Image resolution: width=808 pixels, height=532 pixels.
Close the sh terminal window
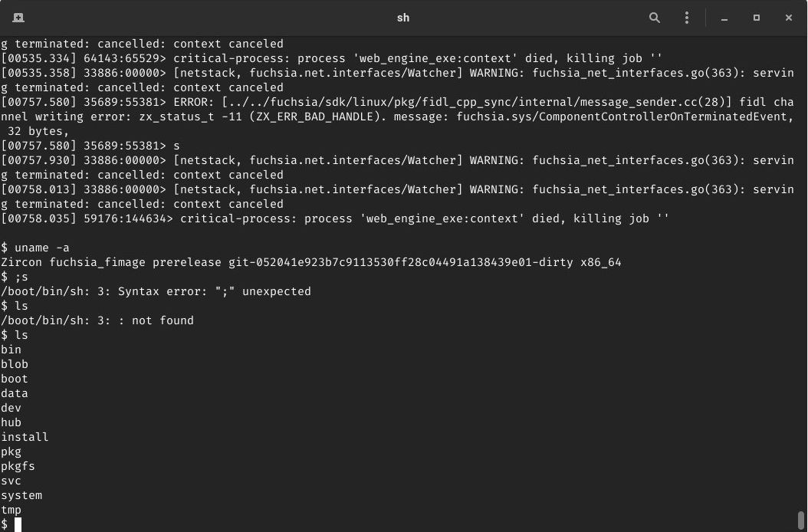788,18
